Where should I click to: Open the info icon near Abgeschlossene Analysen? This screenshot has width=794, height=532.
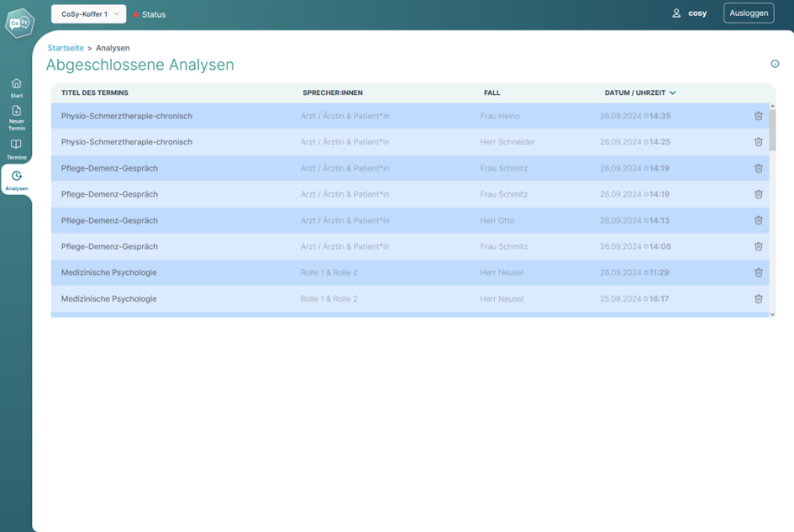(x=774, y=61)
